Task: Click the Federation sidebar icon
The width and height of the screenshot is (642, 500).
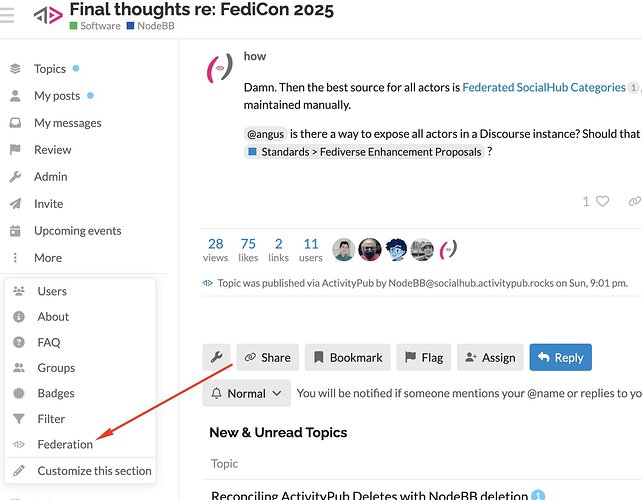Action: (19, 444)
